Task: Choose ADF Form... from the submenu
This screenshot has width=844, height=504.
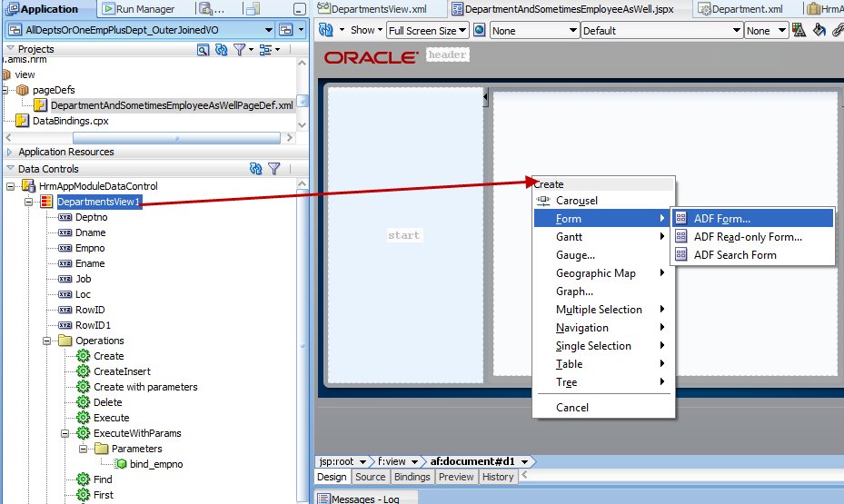Action: pyautogui.click(x=752, y=218)
